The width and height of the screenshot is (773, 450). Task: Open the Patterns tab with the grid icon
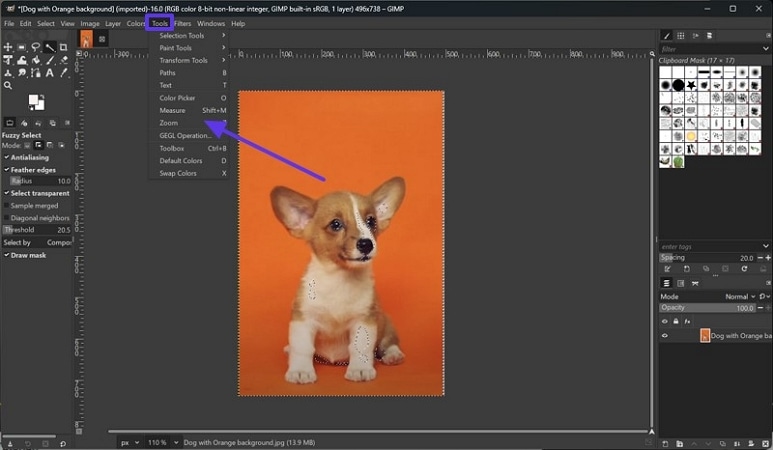point(681,35)
